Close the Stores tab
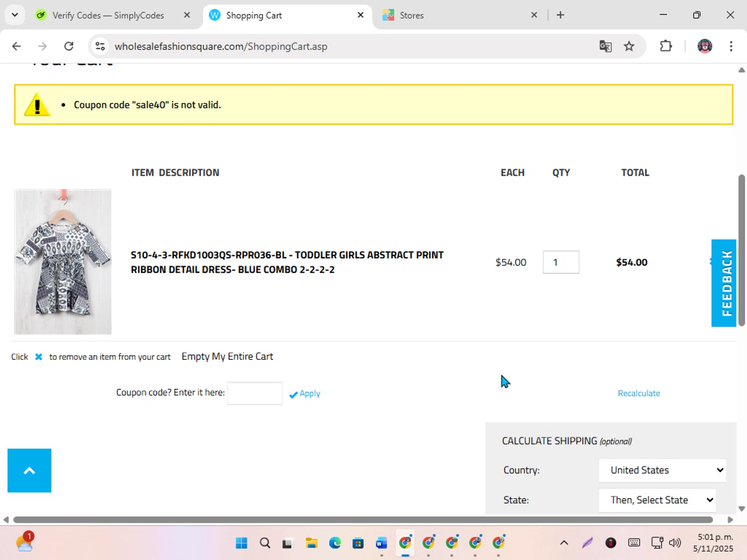 534,15
